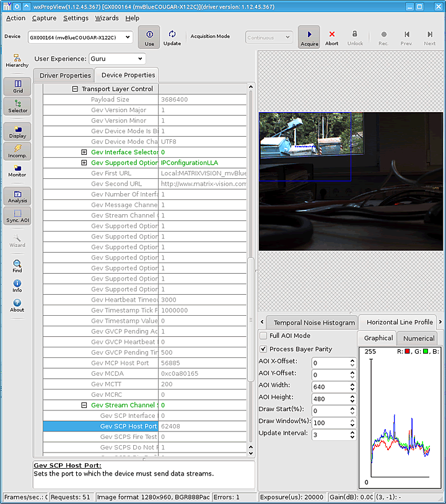
Task: Switch to the Numerical tab
Action: coord(419,339)
